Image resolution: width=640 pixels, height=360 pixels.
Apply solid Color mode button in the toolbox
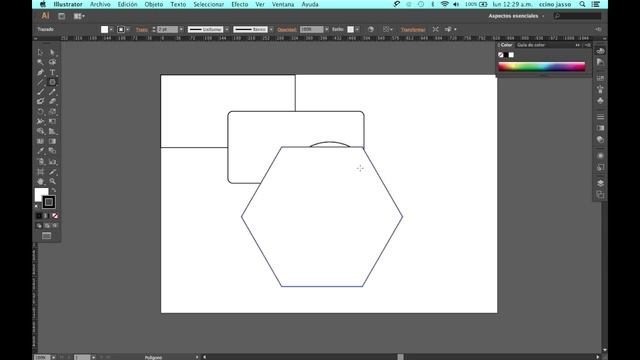coord(39,216)
